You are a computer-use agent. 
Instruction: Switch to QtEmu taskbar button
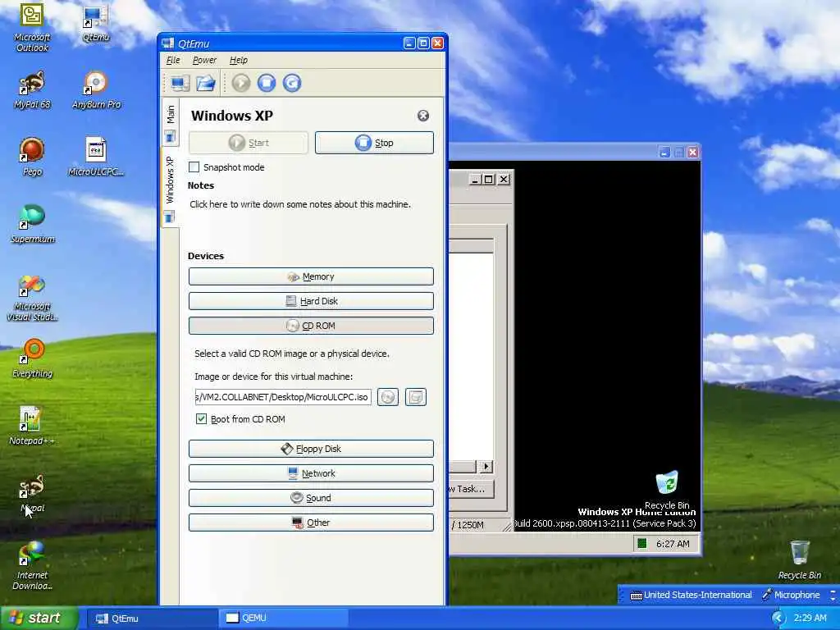[152, 619]
